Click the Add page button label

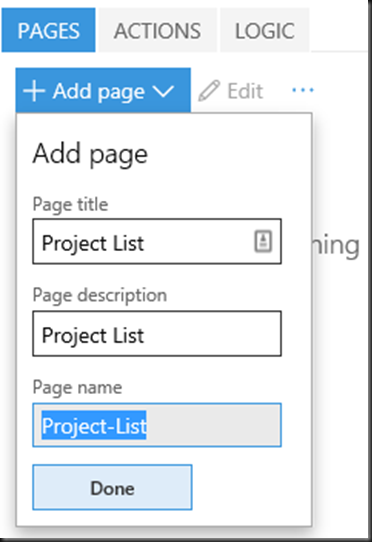click(x=99, y=92)
